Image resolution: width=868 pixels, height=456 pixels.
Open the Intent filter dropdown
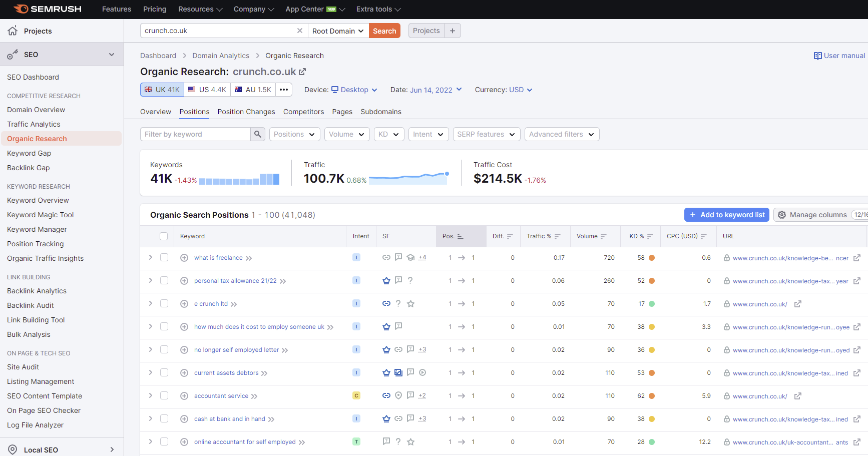coord(428,134)
